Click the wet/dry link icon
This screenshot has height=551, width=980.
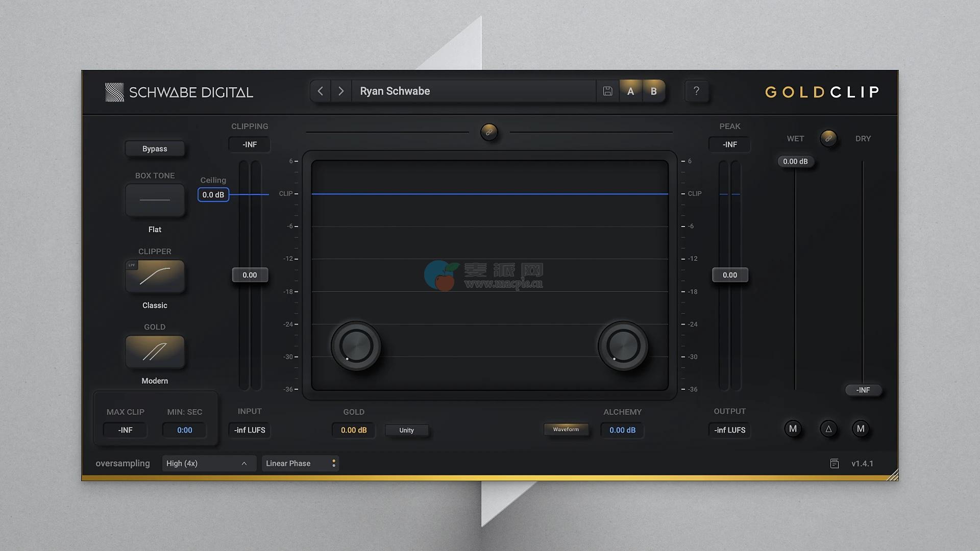point(828,138)
